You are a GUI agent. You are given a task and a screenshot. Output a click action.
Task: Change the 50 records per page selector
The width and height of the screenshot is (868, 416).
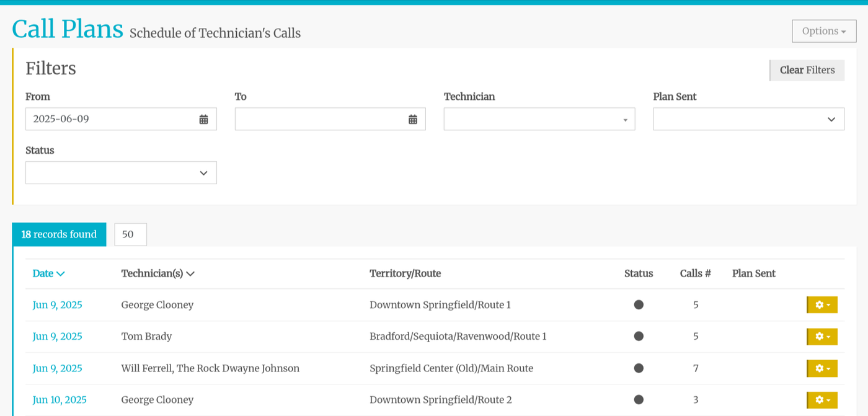[x=130, y=234]
